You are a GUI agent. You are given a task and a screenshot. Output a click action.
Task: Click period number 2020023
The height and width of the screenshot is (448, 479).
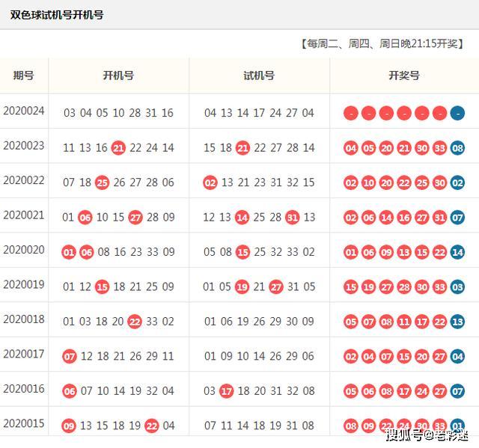[24, 145]
